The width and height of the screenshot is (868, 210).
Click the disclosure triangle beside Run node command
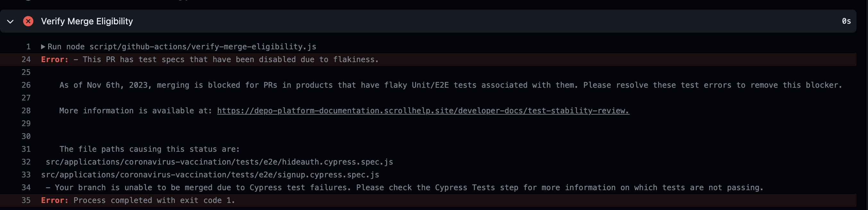(43, 47)
